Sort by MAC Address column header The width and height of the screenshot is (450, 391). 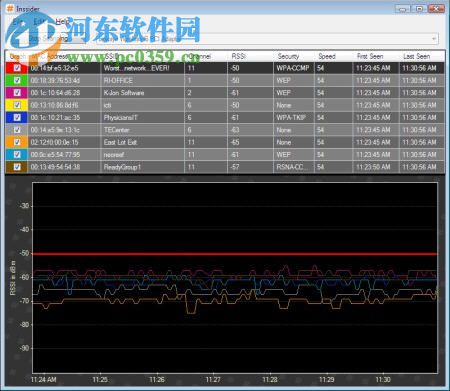[64, 56]
